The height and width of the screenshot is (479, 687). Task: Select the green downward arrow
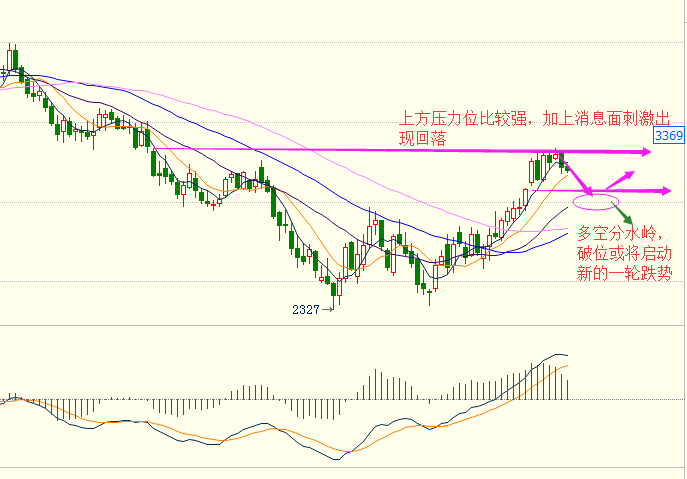pyautogui.click(x=625, y=216)
